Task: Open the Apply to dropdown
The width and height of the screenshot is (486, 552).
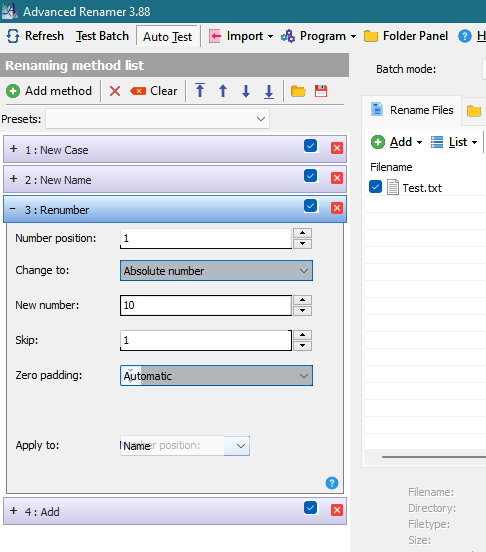Action: pos(185,446)
